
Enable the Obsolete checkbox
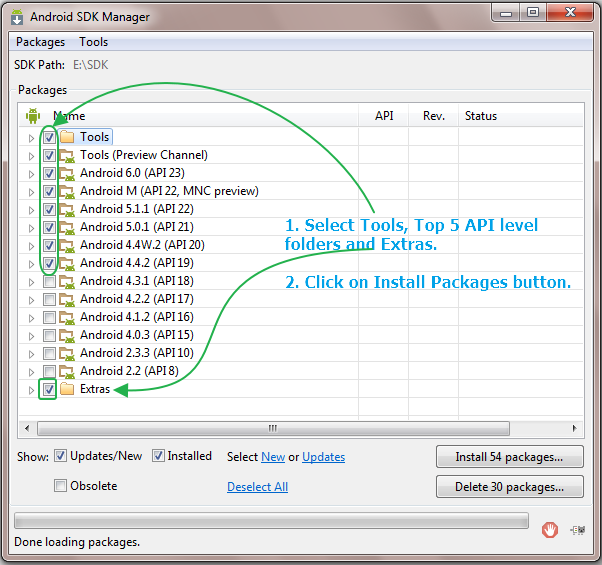(60, 486)
